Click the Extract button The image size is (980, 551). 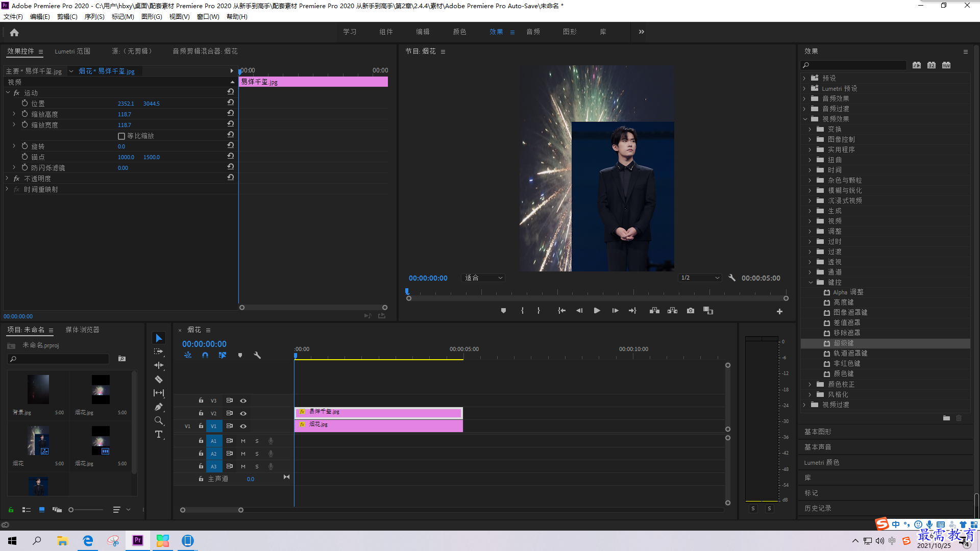[672, 311]
